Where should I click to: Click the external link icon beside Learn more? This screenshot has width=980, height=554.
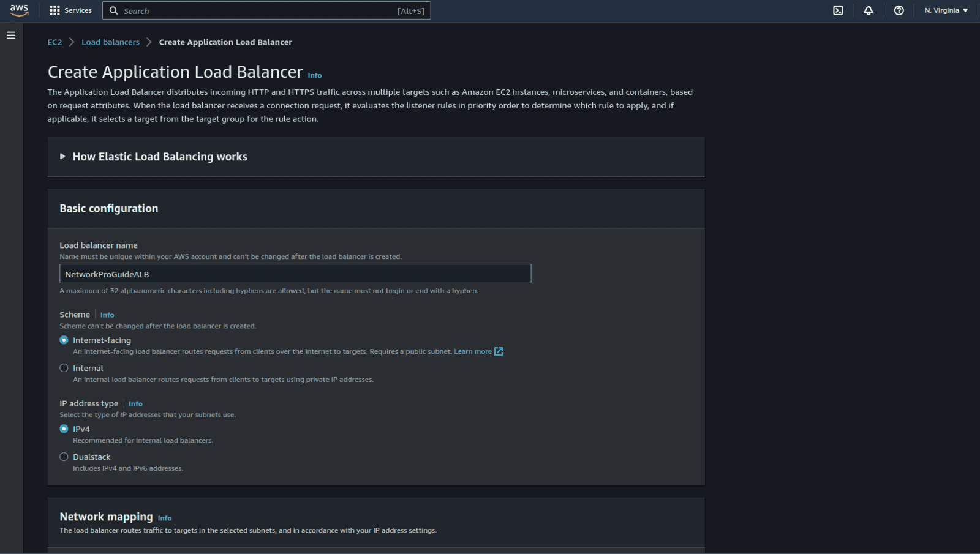point(499,351)
